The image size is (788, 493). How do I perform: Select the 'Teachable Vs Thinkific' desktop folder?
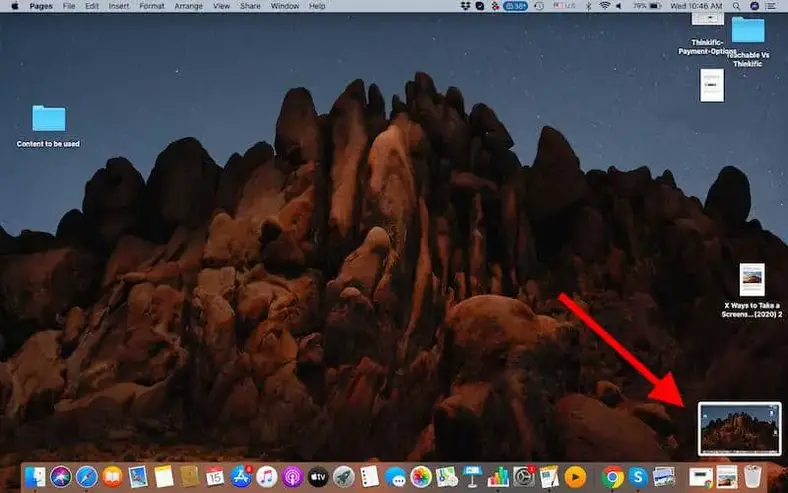pyautogui.click(x=748, y=30)
